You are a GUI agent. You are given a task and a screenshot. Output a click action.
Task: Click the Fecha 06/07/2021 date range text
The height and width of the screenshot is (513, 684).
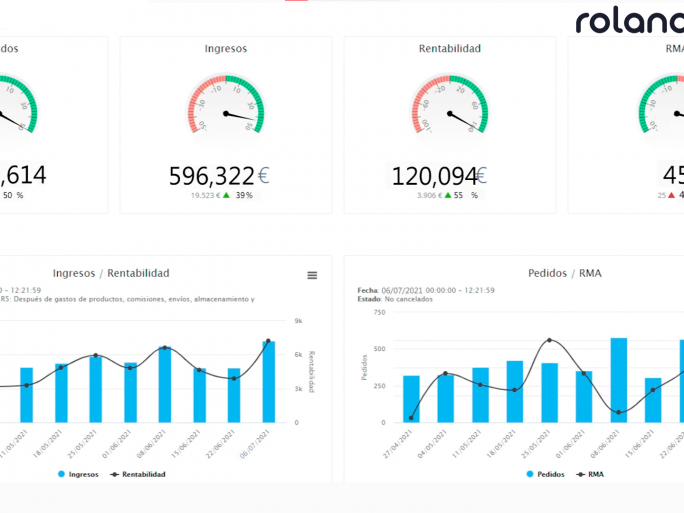426,290
